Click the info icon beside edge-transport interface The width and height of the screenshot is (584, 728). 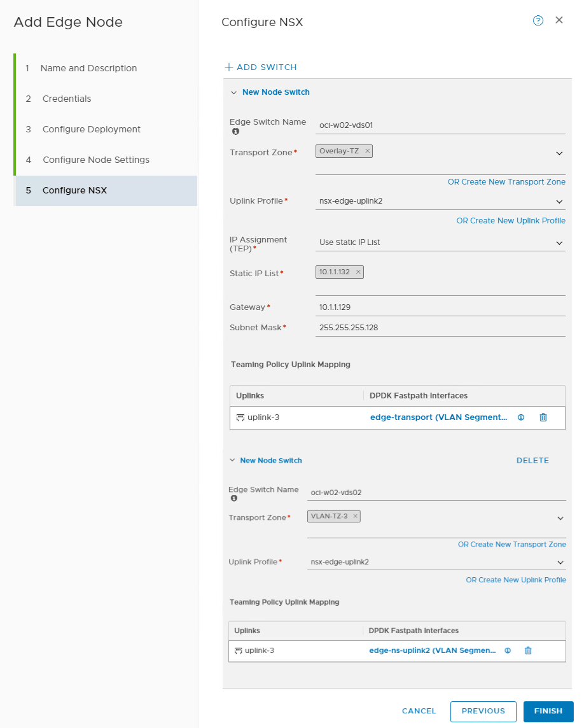pyautogui.click(x=520, y=417)
